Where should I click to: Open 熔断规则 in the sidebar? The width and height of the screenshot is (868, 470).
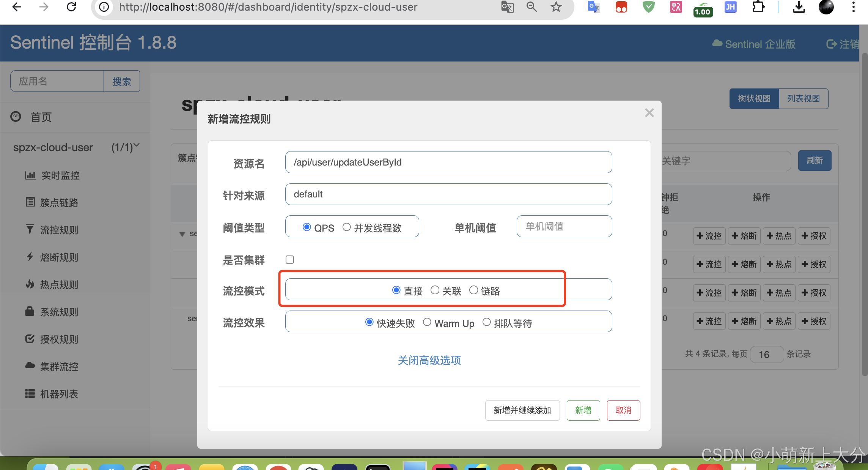point(59,257)
